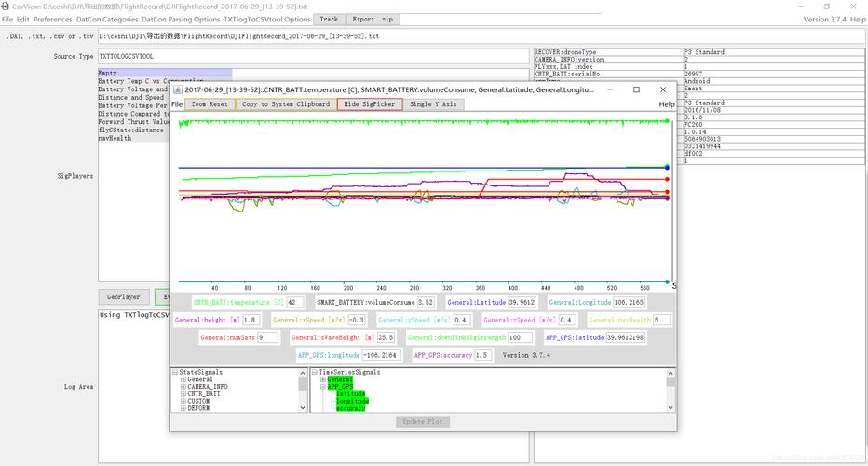The height and width of the screenshot is (466, 868).
Task: Click the Track button in top toolbar
Action: pos(329,19)
